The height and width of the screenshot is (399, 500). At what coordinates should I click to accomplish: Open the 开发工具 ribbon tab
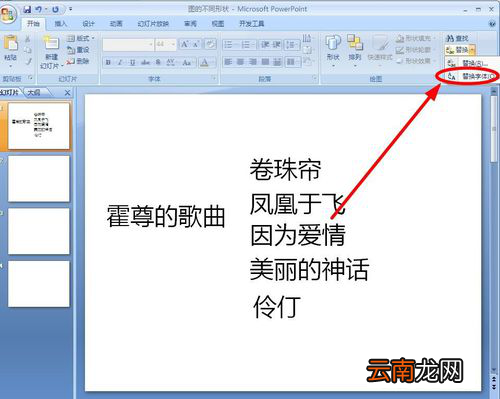(x=252, y=24)
